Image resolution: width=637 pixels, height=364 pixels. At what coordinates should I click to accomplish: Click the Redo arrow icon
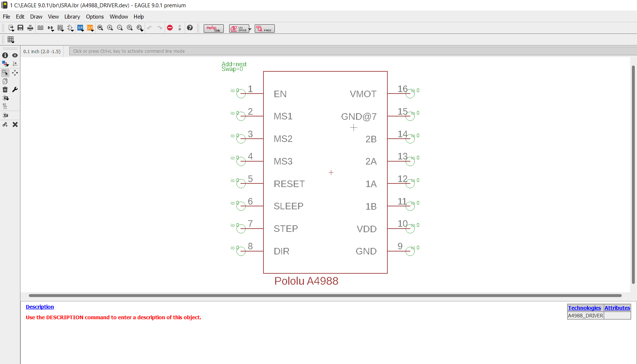(160, 28)
